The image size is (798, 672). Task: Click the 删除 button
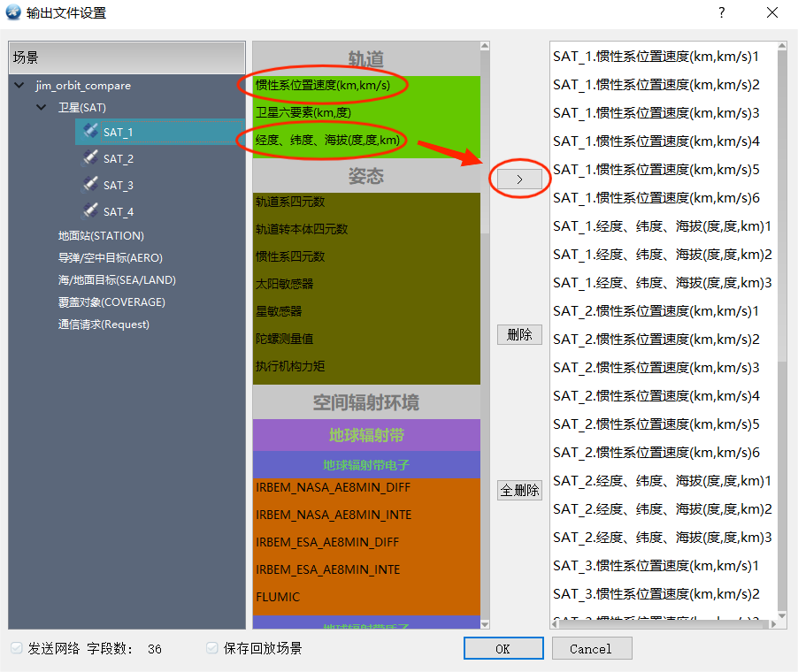pos(519,335)
